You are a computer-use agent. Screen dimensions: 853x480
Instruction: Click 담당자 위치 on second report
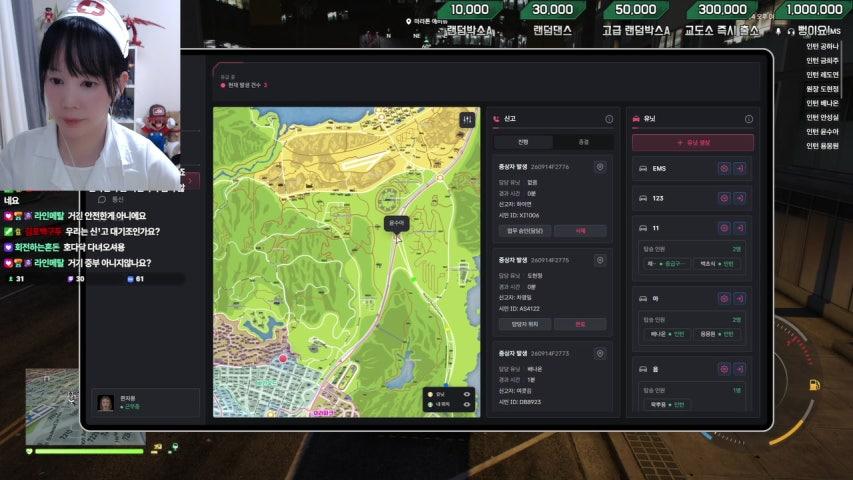click(x=525, y=324)
